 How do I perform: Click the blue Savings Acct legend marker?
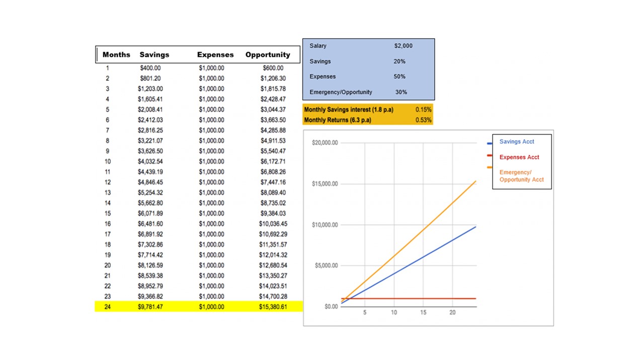tap(490, 144)
